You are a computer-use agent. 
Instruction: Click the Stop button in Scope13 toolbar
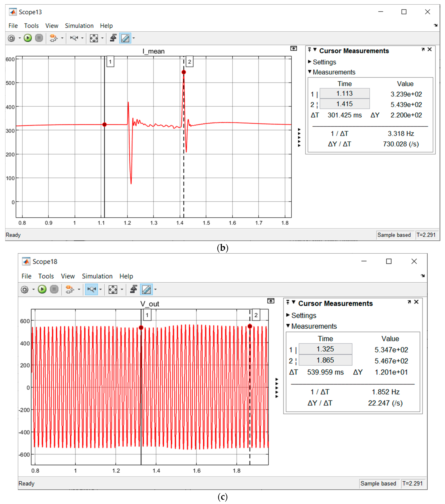39,38
